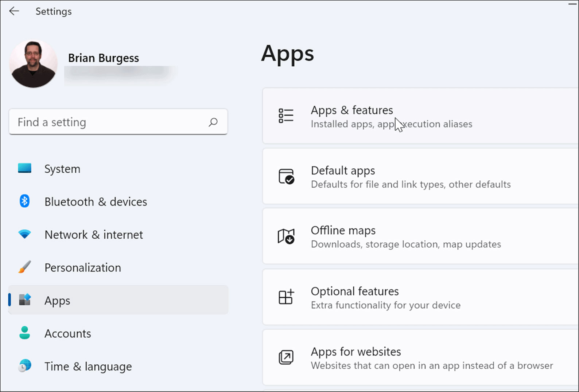Click the Find a setting search box
The image size is (579, 392).
point(109,122)
